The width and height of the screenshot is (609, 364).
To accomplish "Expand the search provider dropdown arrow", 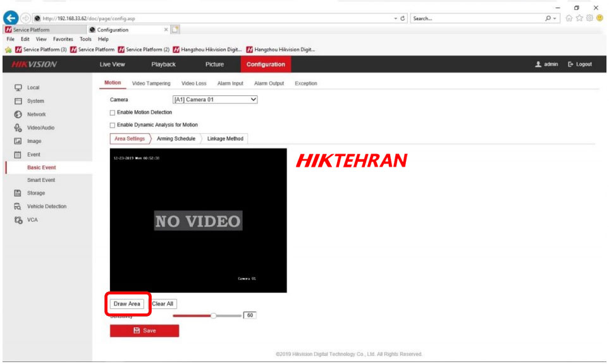I will click(555, 18).
